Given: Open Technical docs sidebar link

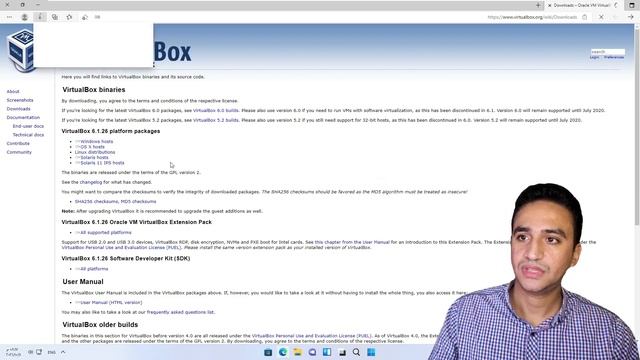Looking at the screenshot, I should tap(28, 135).
